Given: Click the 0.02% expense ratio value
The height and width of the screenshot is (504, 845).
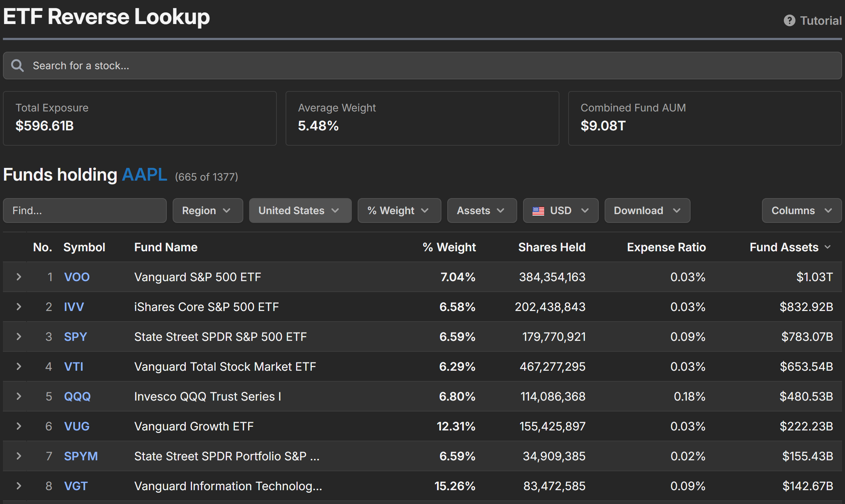Looking at the screenshot, I should [x=688, y=456].
